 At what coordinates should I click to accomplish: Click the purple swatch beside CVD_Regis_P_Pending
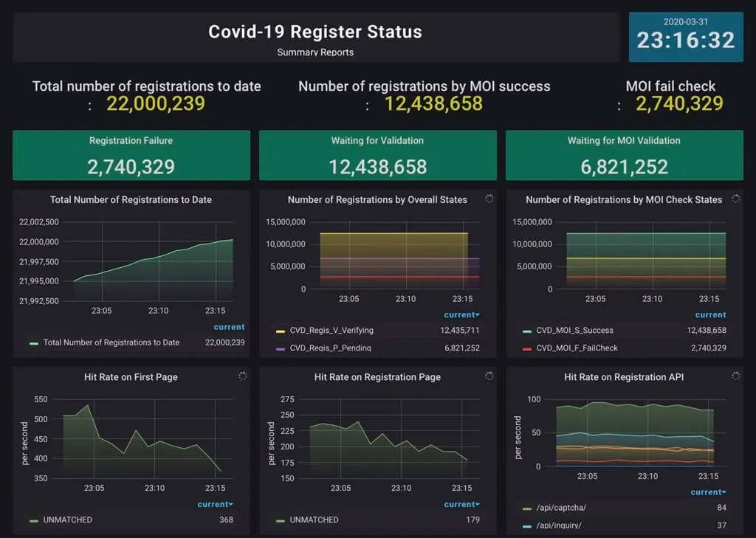(x=280, y=348)
